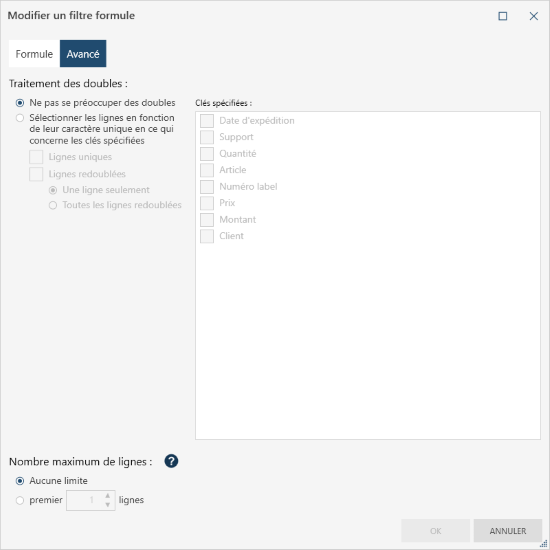This screenshot has width=550, height=550.
Task: Select the Avancé tab
Action: [x=83, y=54]
